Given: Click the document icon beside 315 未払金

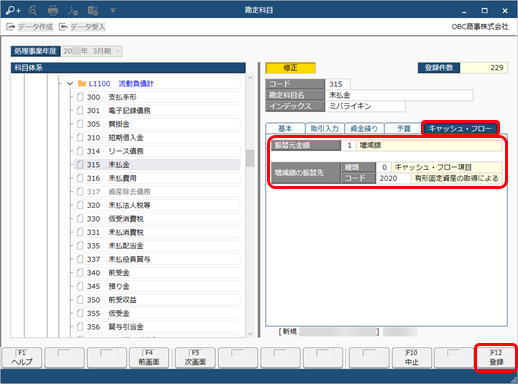Looking at the screenshot, I should 80,164.
